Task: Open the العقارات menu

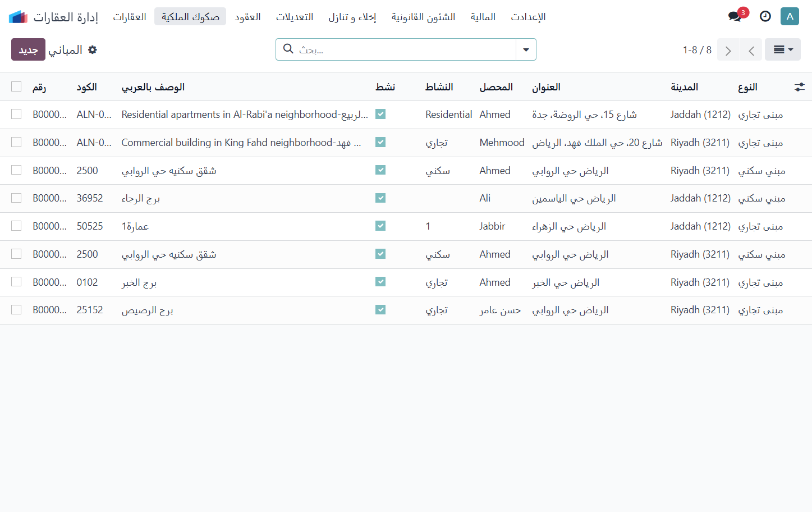Action: tap(130, 17)
